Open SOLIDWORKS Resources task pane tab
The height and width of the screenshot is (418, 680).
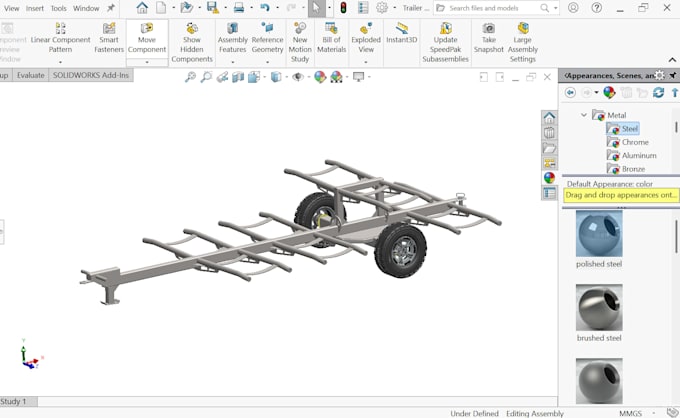[x=549, y=118]
